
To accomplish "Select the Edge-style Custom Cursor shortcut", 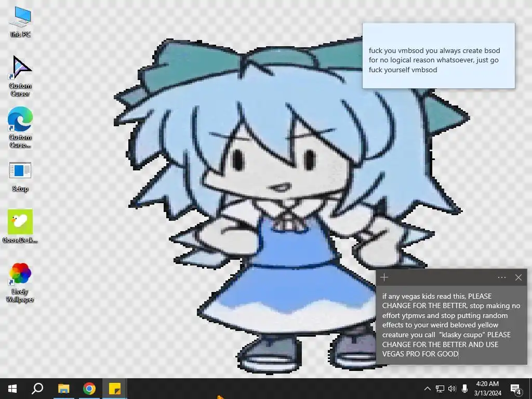I will 20,127.
